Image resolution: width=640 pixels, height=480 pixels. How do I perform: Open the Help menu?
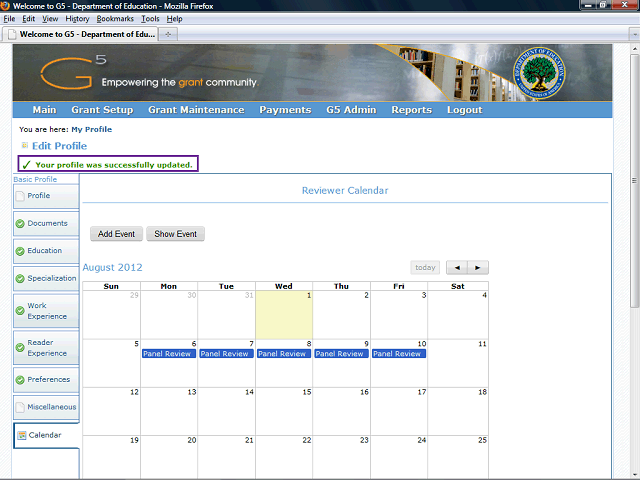tap(174, 19)
